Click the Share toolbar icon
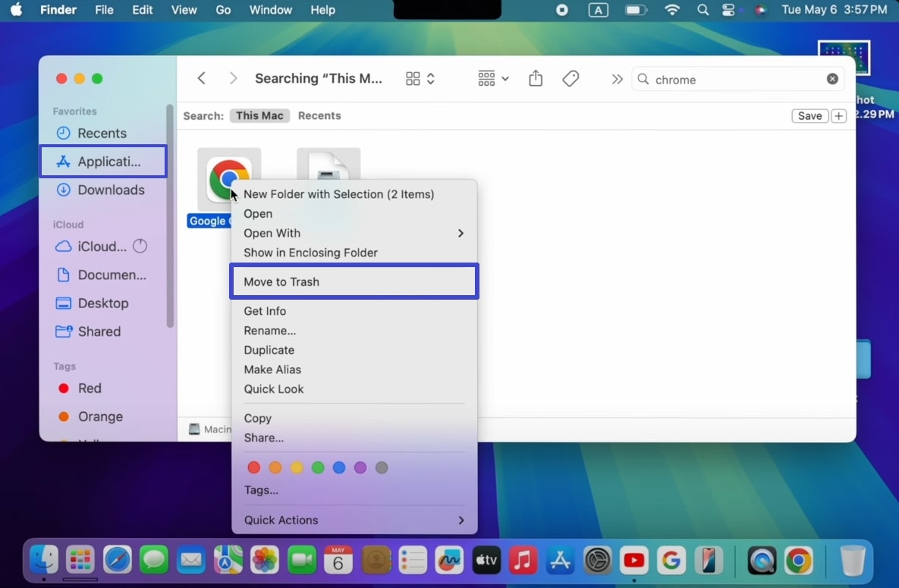This screenshot has width=899, height=588. (536, 78)
